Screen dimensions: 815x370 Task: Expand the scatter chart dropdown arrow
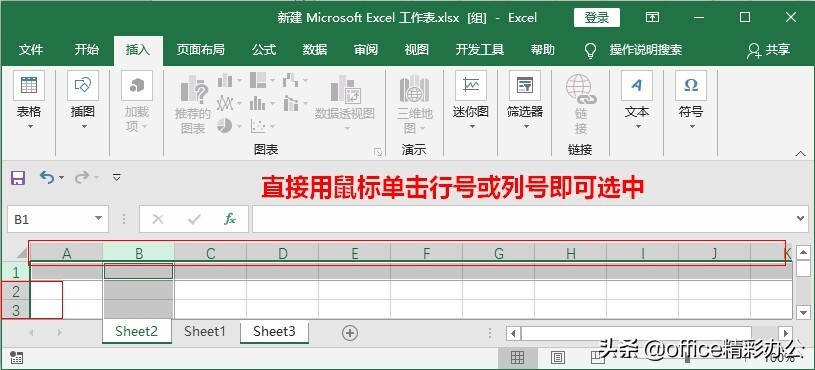[x=272, y=126]
